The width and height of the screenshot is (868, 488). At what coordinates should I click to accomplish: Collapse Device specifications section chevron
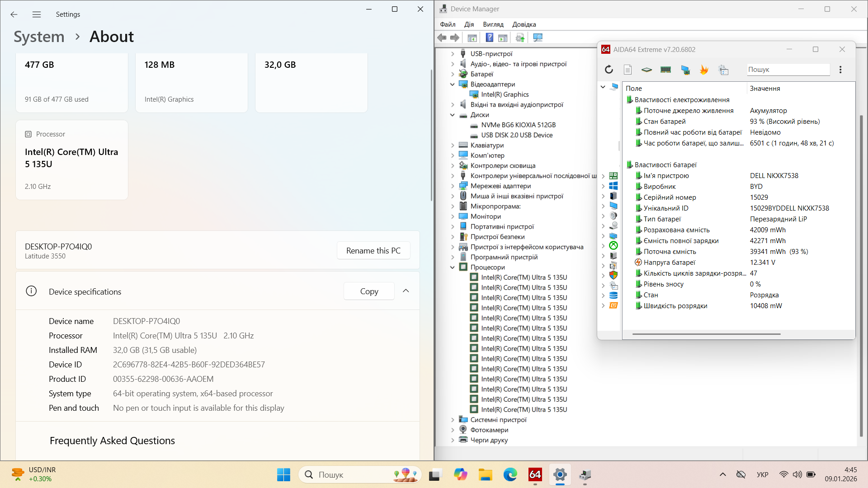pos(406,291)
